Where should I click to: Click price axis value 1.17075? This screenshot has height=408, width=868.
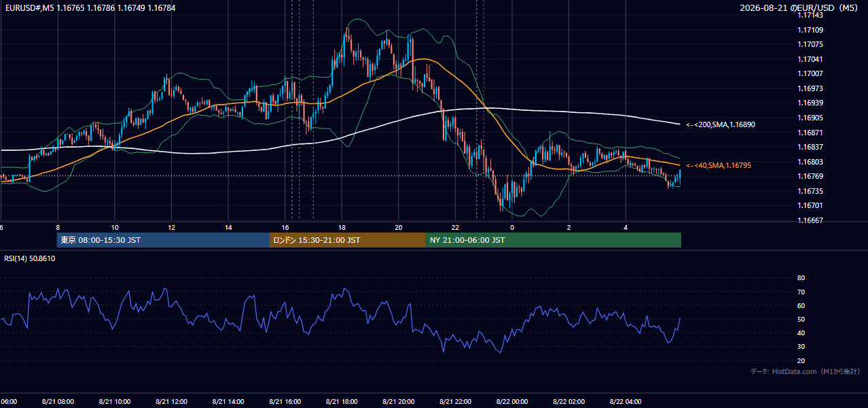[x=810, y=44]
